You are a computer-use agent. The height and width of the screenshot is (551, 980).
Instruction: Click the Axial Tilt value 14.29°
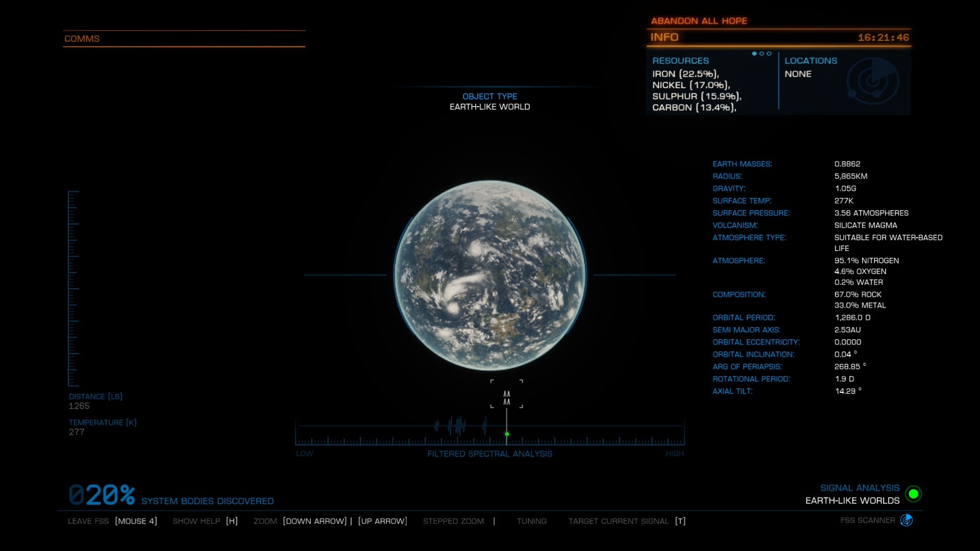(848, 391)
